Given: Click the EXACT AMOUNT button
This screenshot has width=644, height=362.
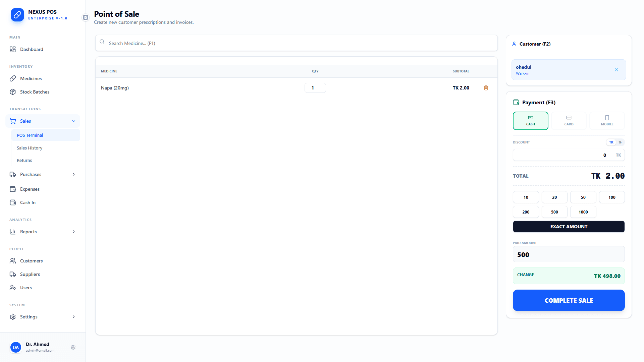Looking at the screenshot, I should point(568,226).
